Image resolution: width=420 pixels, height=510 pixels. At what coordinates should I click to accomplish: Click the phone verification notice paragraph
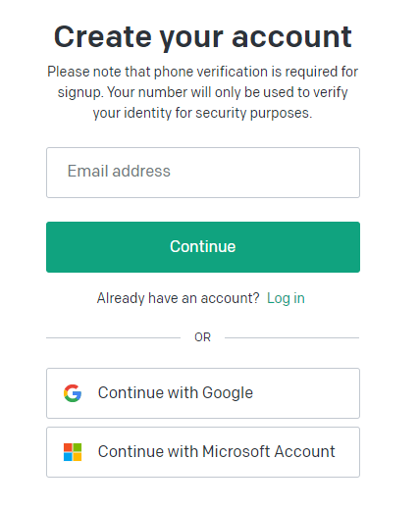[203, 92]
